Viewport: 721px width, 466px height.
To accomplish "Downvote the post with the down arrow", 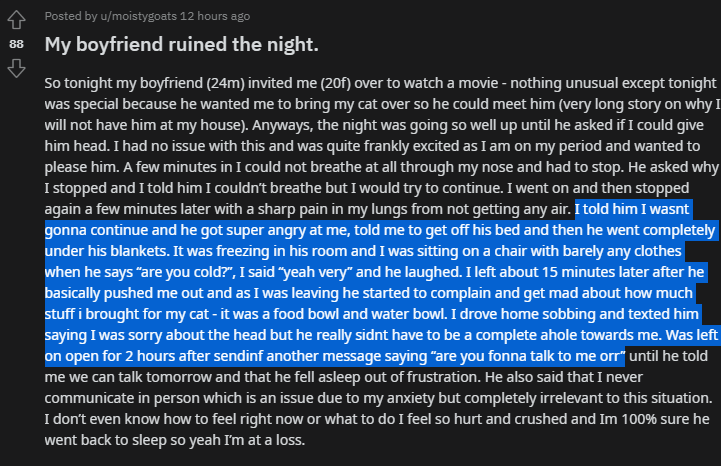I will (16, 68).
